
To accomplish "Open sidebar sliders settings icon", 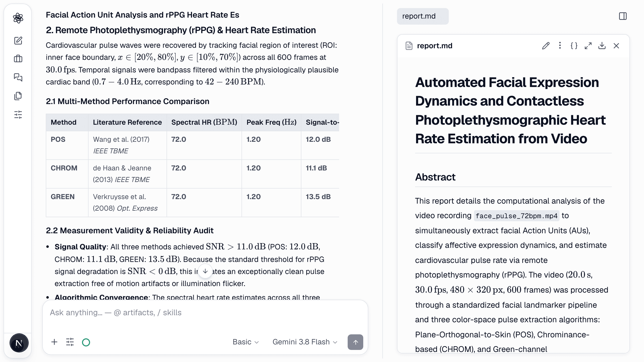I will [18, 115].
